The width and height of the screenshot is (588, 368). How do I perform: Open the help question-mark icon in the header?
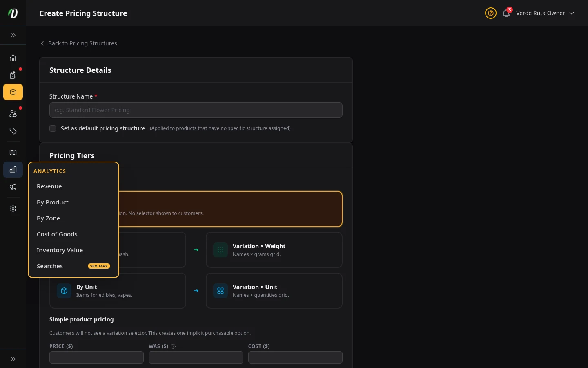click(490, 13)
